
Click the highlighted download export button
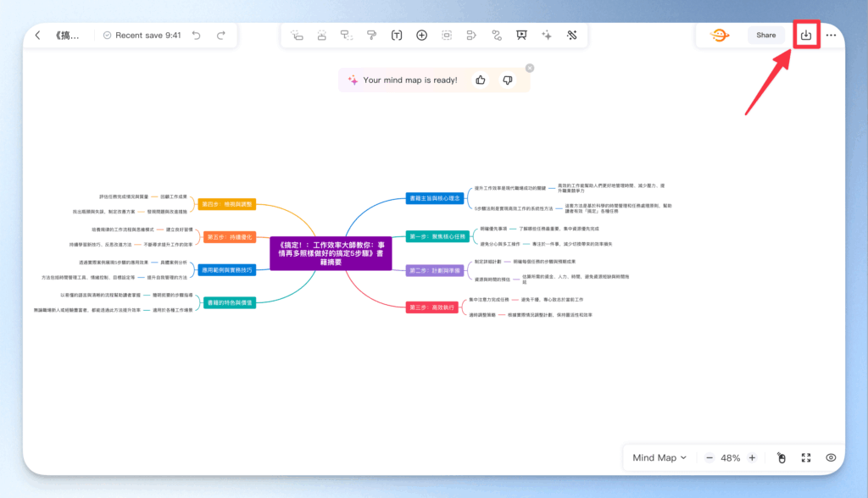pyautogui.click(x=805, y=34)
